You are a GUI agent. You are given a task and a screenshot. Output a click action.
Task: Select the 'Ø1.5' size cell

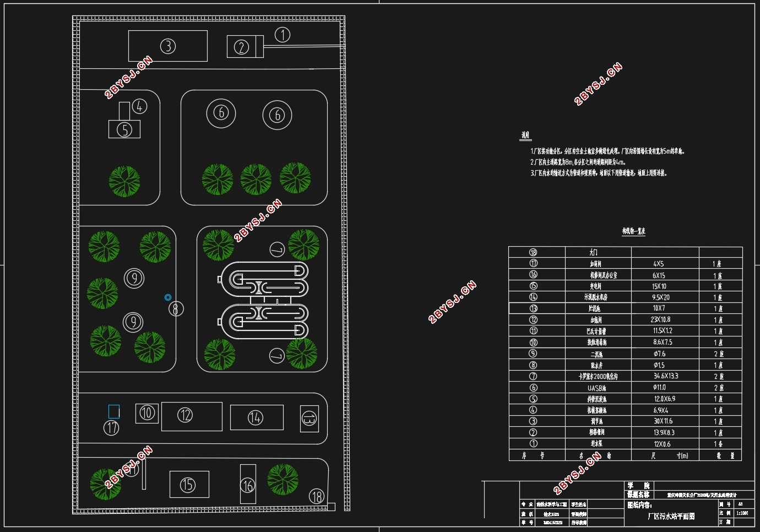(x=665, y=365)
